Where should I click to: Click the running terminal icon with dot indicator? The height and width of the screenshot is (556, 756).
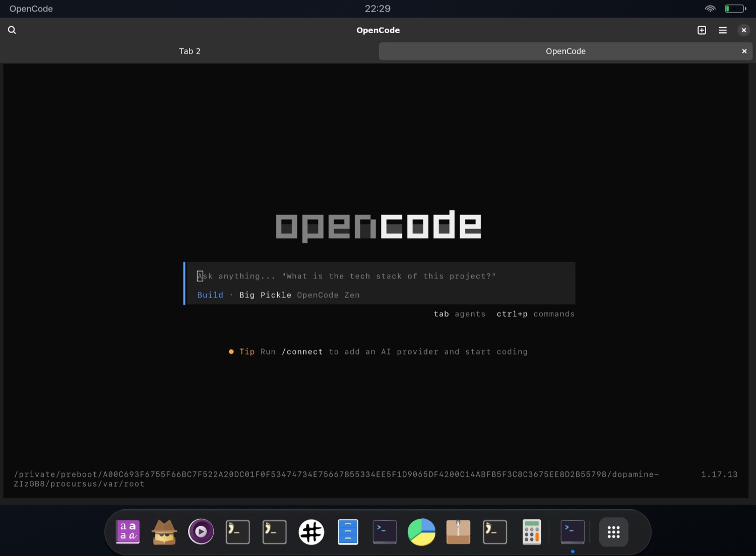tap(573, 532)
